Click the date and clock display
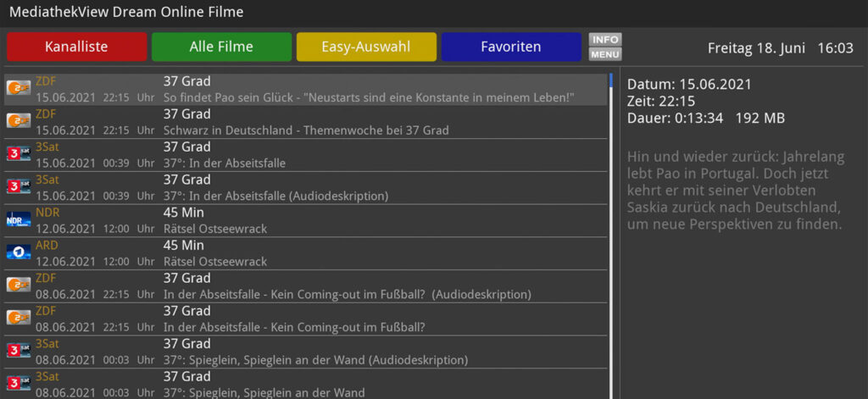868x399 pixels. (x=773, y=47)
